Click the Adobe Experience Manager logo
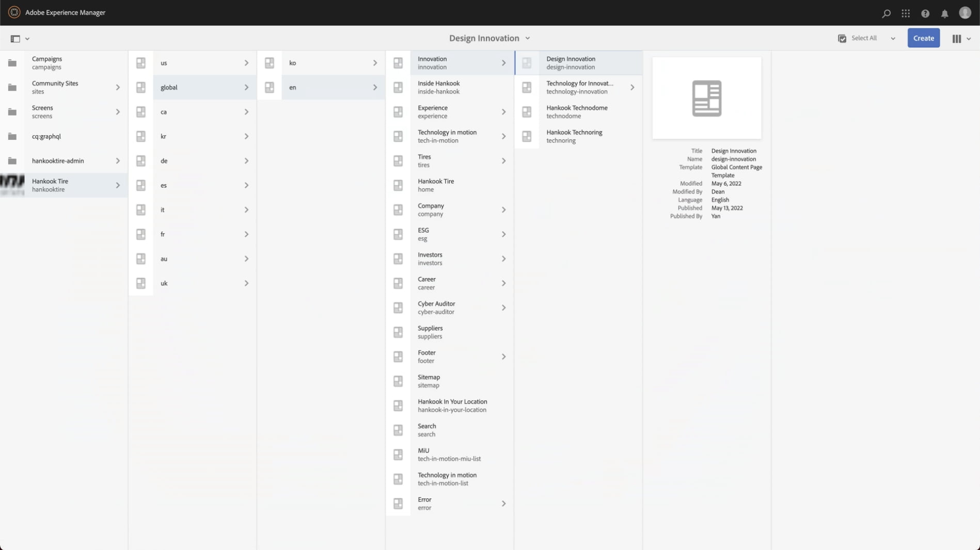 tap(14, 12)
